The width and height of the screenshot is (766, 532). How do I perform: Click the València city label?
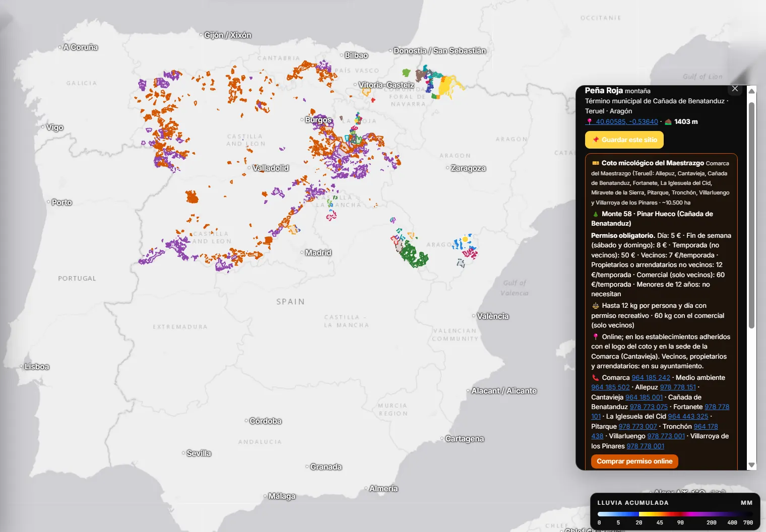(493, 316)
